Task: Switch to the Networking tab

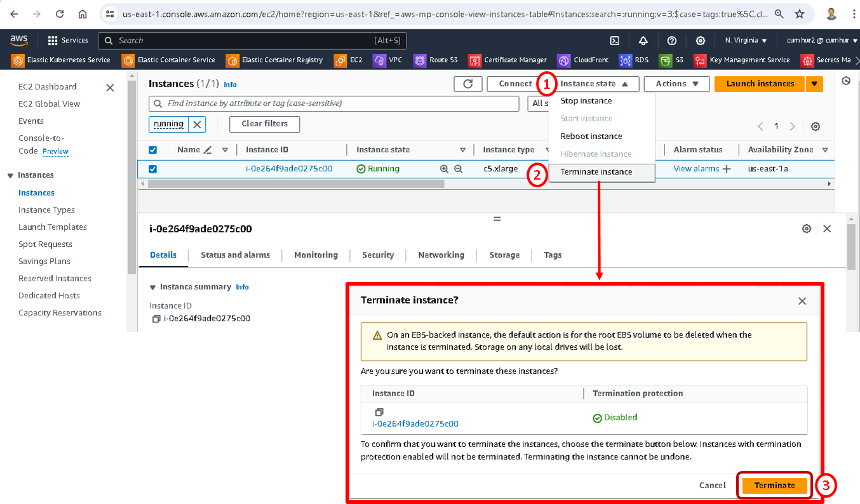Action: (441, 255)
